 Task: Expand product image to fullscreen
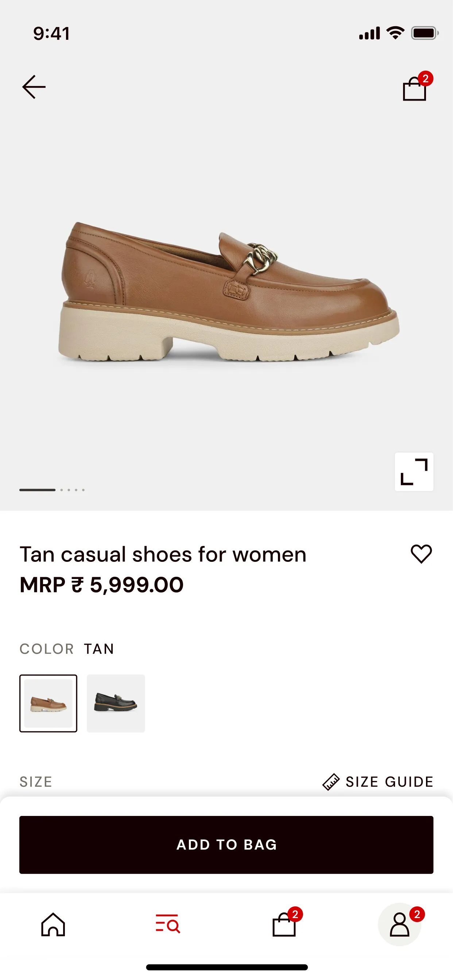(x=414, y=472)
